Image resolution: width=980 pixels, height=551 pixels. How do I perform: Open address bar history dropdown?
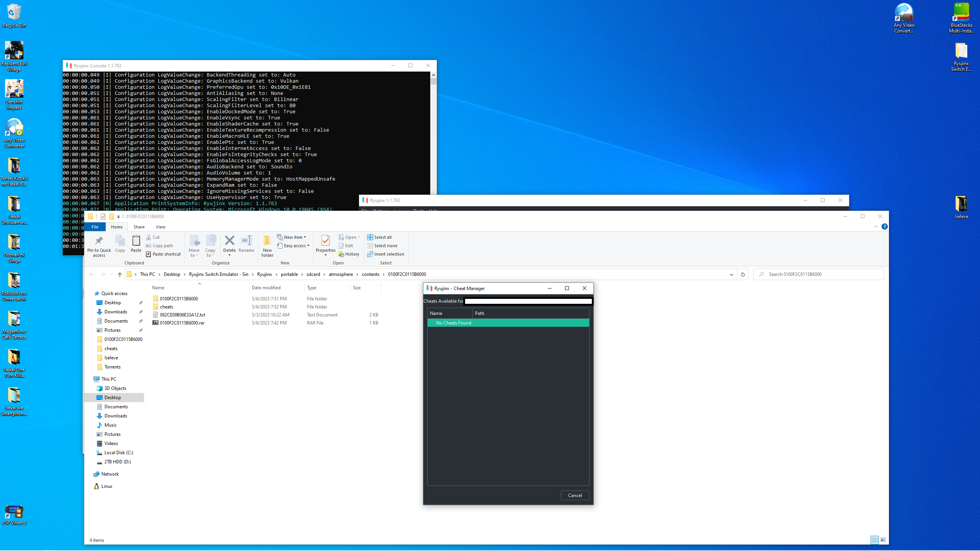coord(731,274)
